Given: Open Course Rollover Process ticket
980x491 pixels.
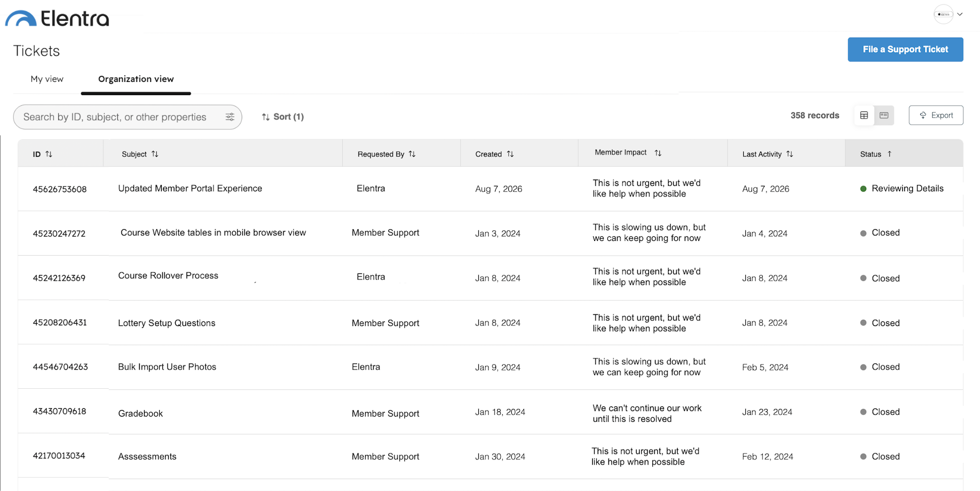Looking at the screenshot, I should click(168, 275).
